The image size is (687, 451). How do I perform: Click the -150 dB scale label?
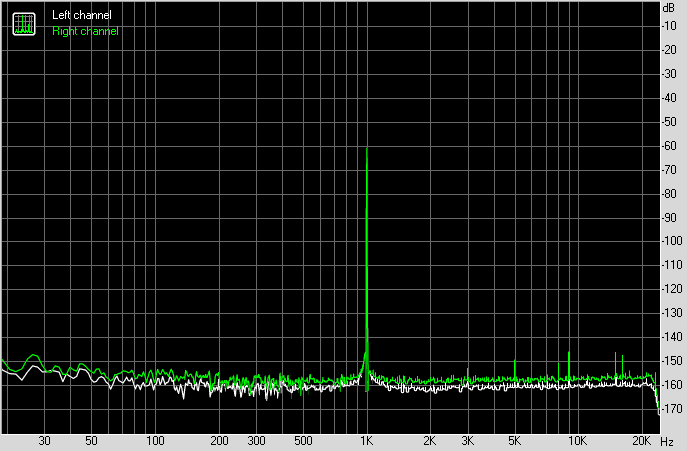tap(672, 361)
